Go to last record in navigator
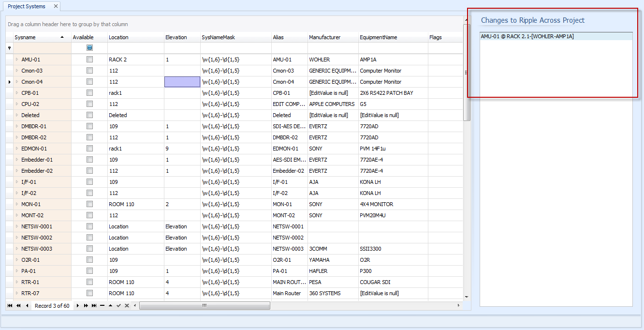The width and height of the screenshot is (644, 330). (94, 305)
